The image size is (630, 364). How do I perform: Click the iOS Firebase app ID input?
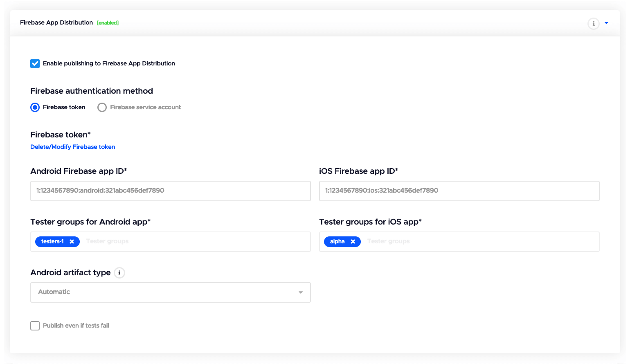pyautogui.click(x=459, y=191)
